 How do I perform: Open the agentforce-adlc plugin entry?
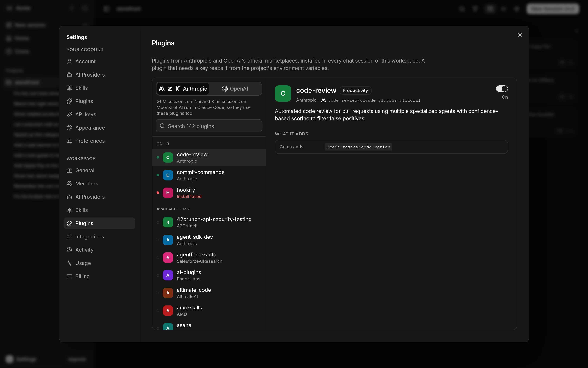pyautogui.click(x=209, y=257)
